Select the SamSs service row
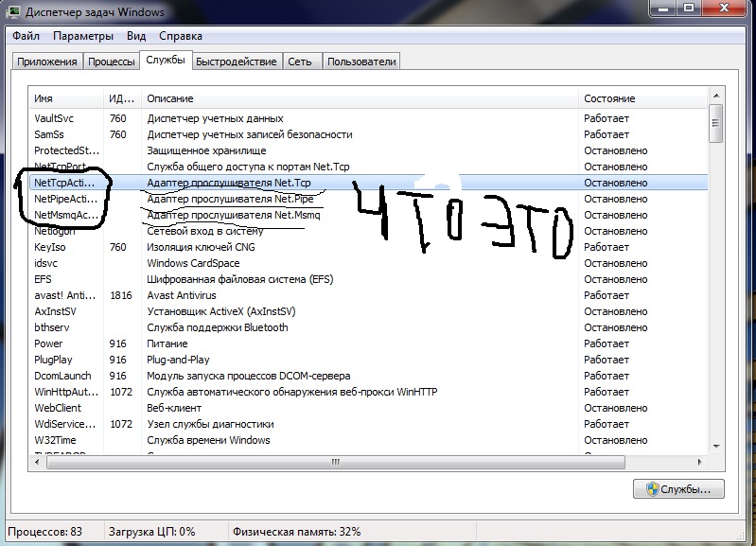 (x=368, y=134)
